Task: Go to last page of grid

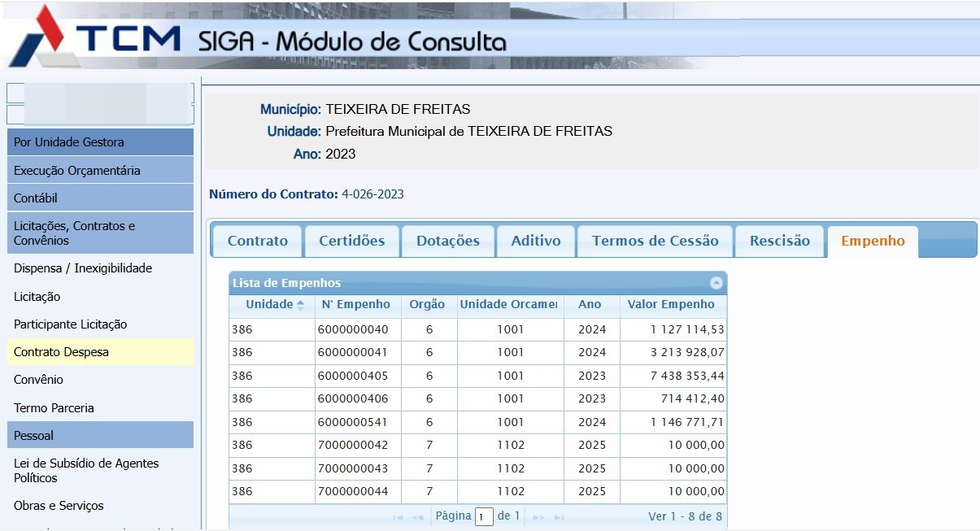Action: coord(557,517)
